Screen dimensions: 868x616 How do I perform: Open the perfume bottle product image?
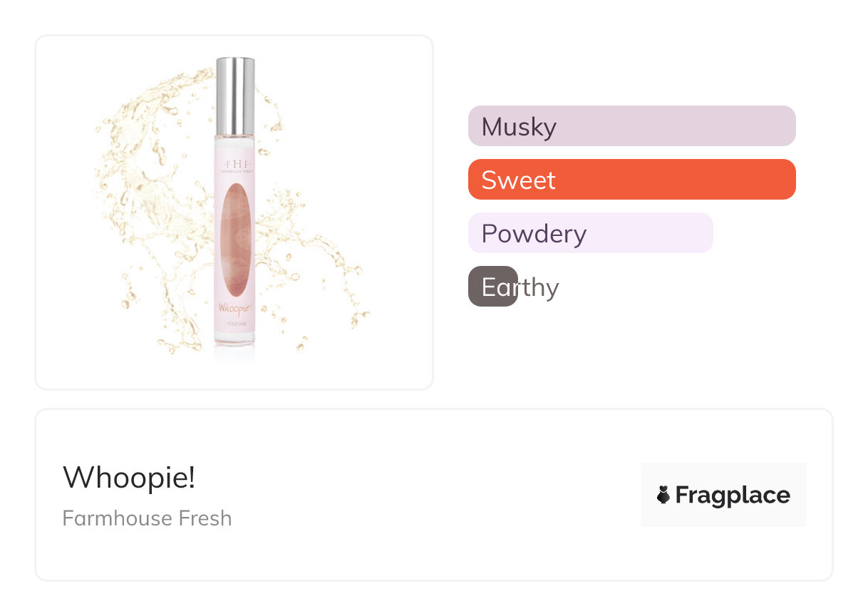coord(234,212)
